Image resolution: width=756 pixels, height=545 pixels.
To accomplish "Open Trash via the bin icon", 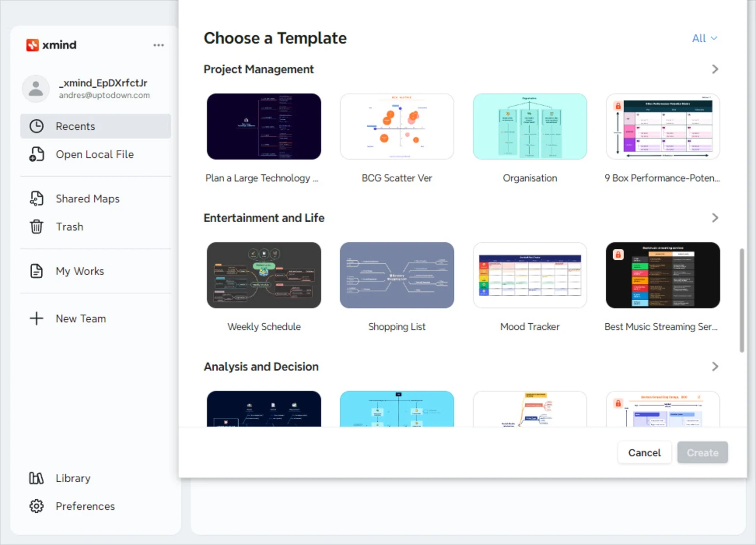I will (36, 226).
